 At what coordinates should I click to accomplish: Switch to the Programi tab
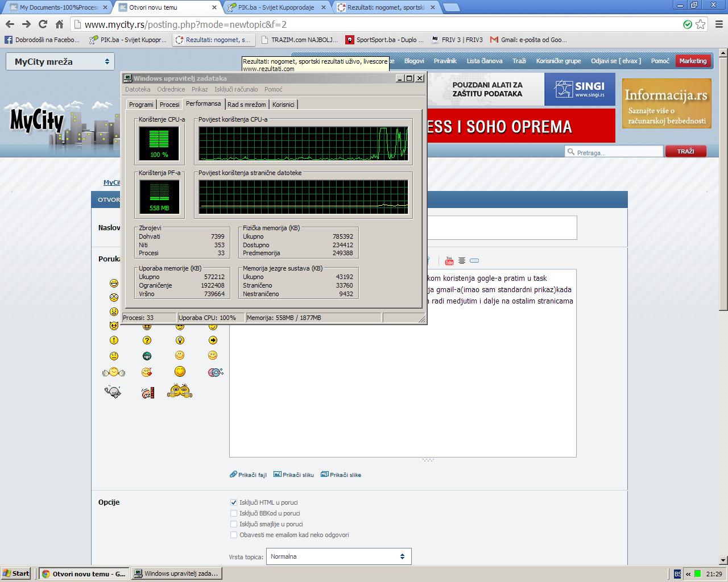[x=141, y=105]
